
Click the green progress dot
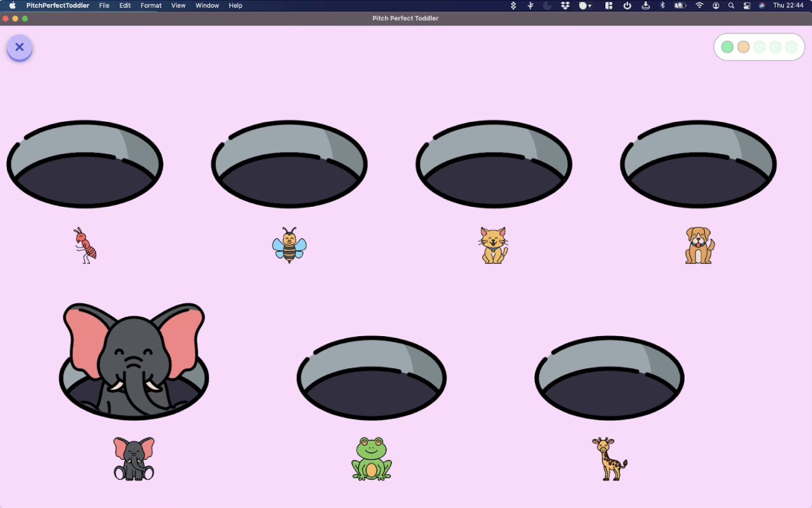pyautogui.click(x=727, y=47)
